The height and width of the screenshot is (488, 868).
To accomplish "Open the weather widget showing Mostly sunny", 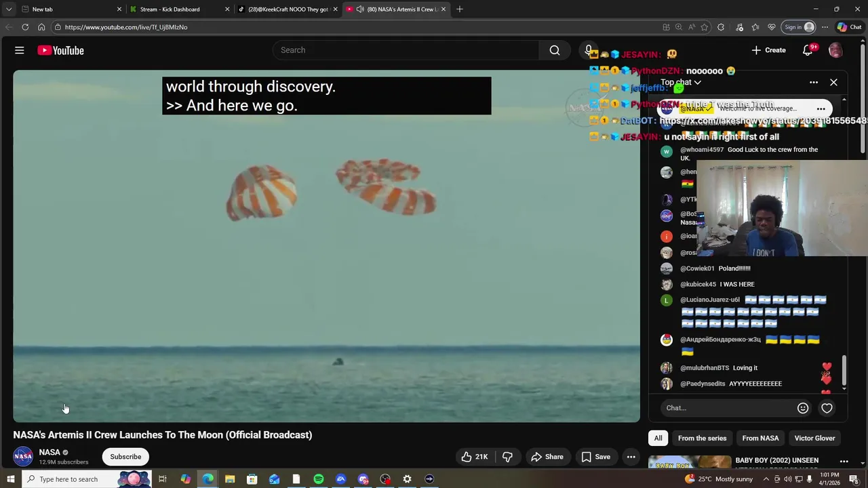I will (719, 479).
